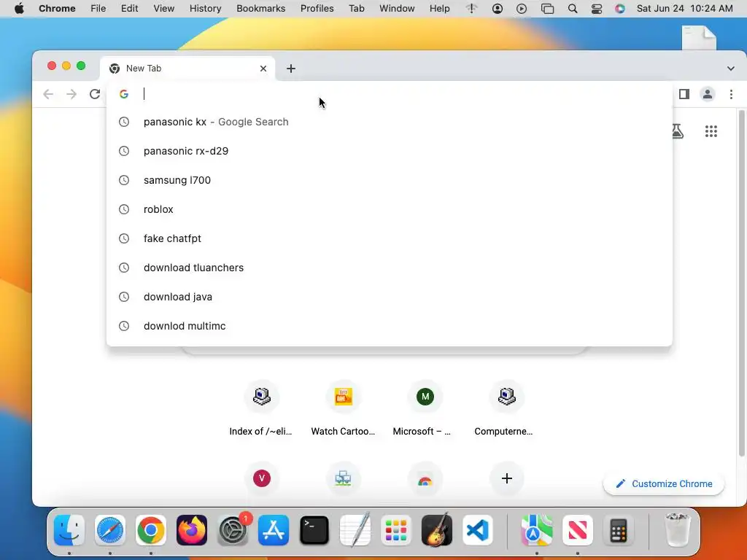The image size is (747, 560).
Task: Choose the 'panasonic rx-d29' suggestion
Action: point(390,151)
